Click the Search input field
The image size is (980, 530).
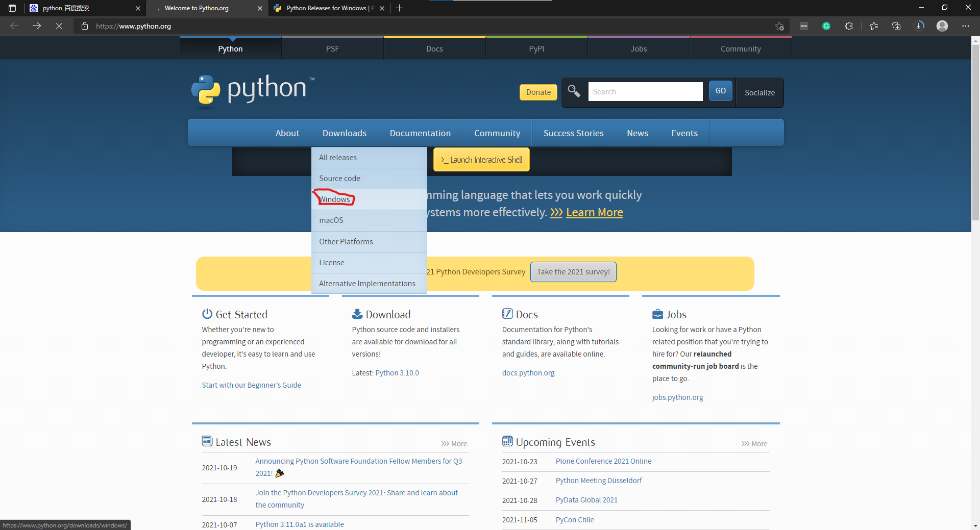tap(645, 91)
